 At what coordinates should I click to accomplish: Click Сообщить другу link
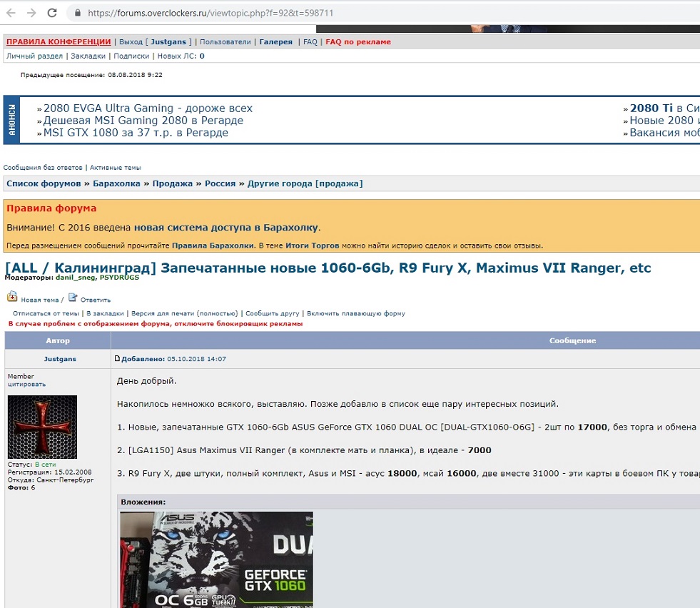[273, 313]
